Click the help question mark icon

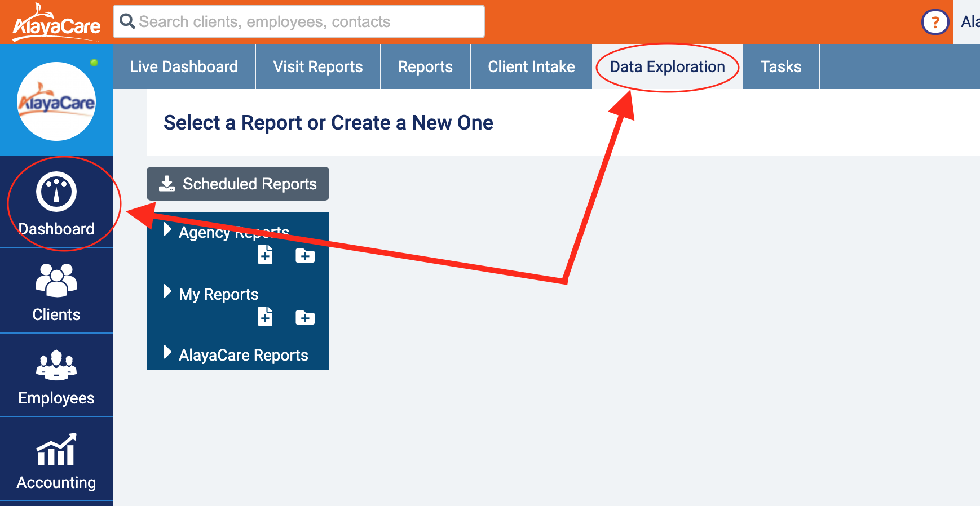(x=935, y=23)
